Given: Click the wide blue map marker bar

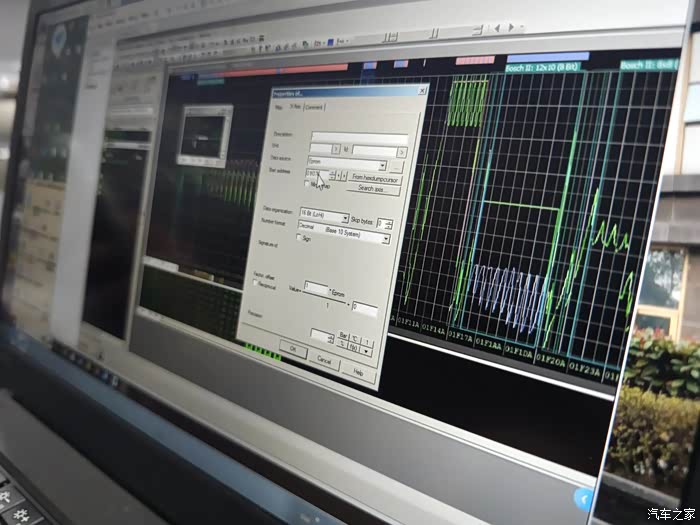Looking at the screenshot, I should coord(548,57).
